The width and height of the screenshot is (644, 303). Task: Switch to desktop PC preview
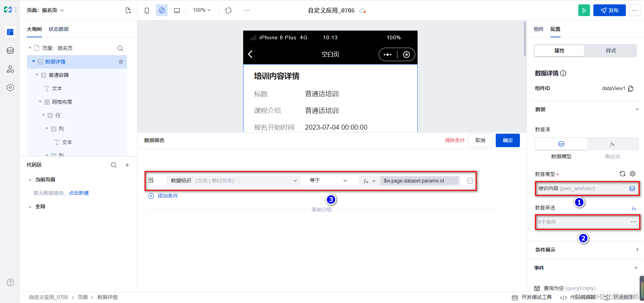coord(177,10)
